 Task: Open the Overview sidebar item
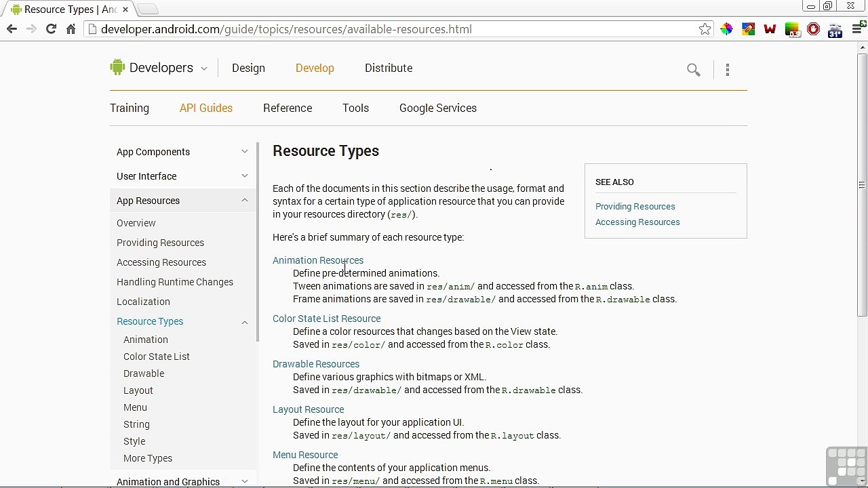tap(136, 223)
